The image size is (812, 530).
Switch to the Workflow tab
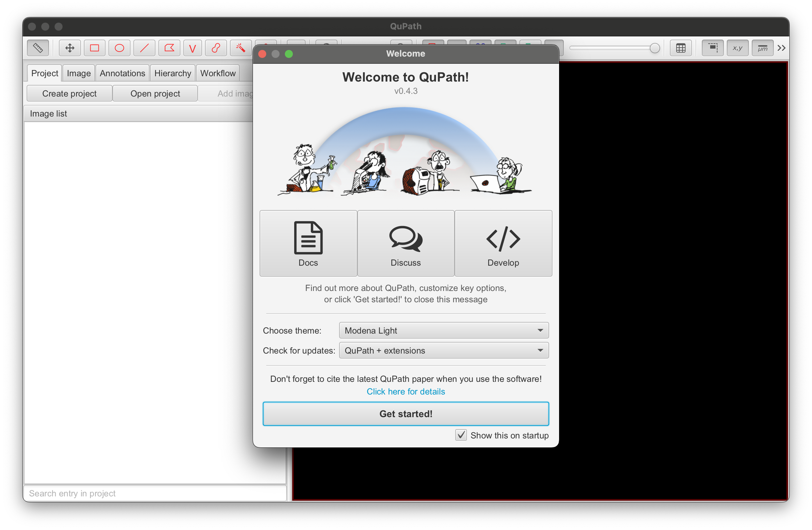click(x=218, y=73)
